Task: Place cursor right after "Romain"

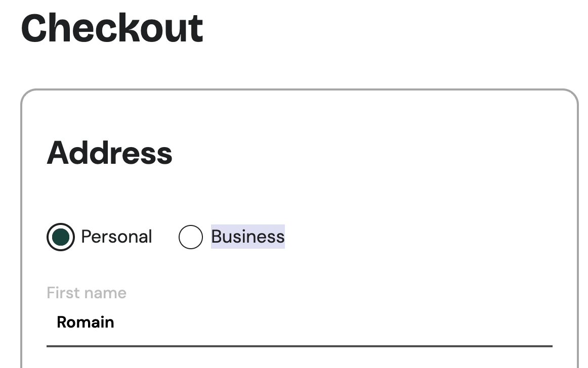Action: (115, 322)
